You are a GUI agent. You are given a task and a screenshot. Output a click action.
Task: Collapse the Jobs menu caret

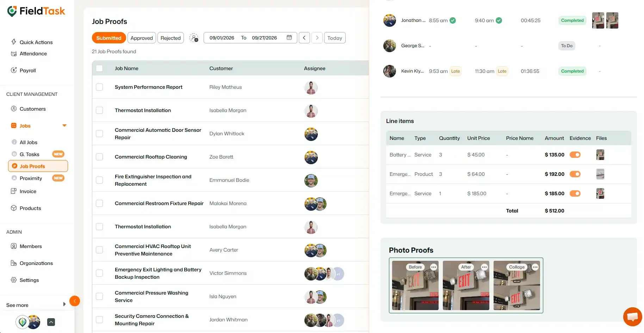pos(64,125)
